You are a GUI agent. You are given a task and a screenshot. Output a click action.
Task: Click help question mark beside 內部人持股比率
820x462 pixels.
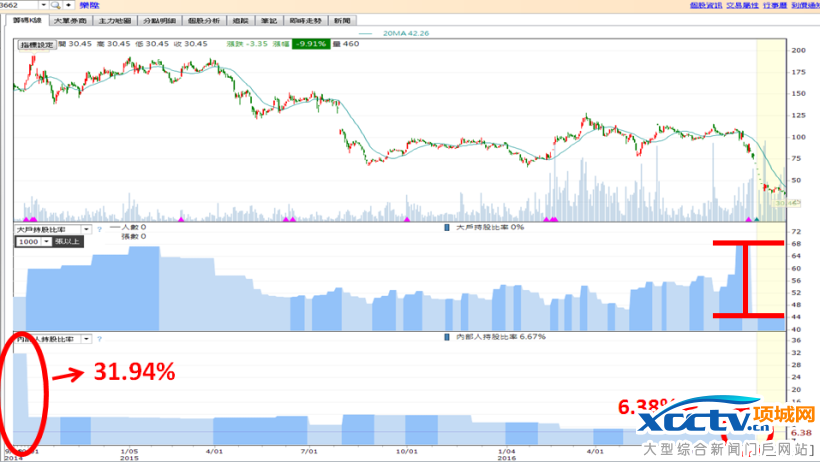coord(100,340)
